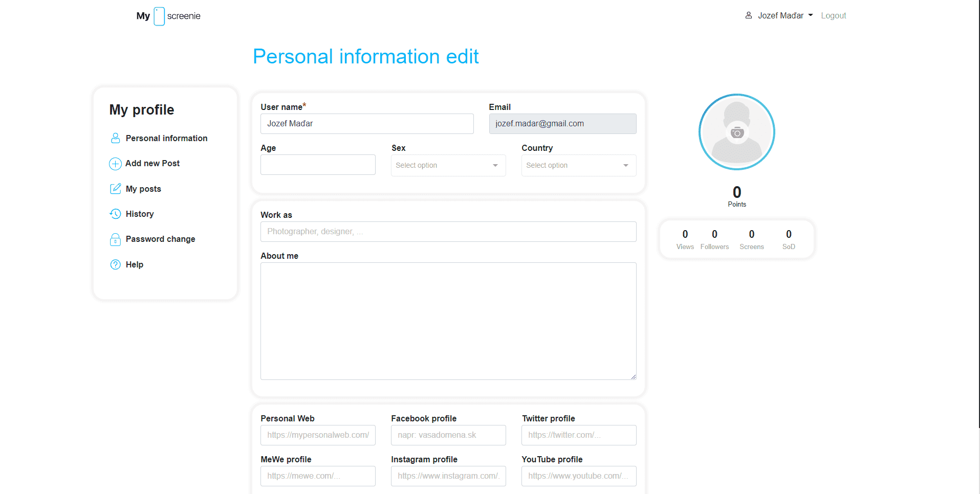Open the Jozef Maďar user menu
This screenshot has height=494, width=980.
[x=779, y=16]
